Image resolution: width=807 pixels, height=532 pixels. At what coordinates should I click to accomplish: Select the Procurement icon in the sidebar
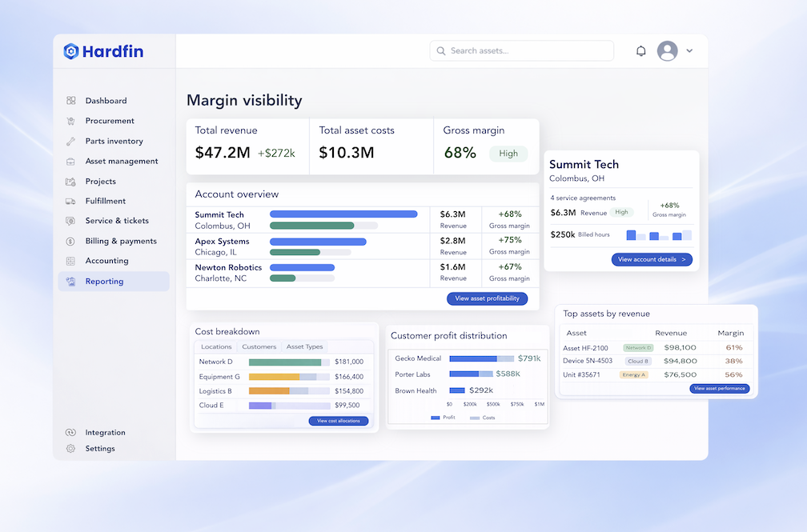click(x=71, y=121)
